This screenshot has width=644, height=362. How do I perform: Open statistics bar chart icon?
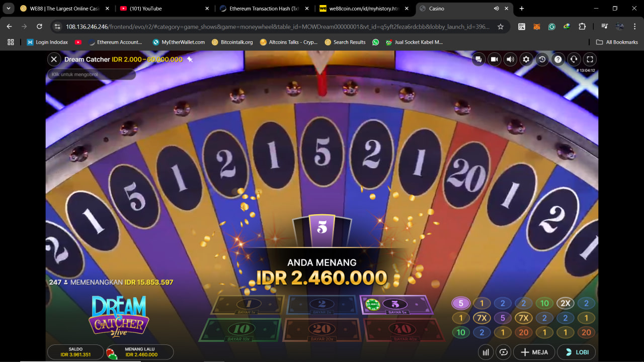pyautogui.click(x=486, y=352)
